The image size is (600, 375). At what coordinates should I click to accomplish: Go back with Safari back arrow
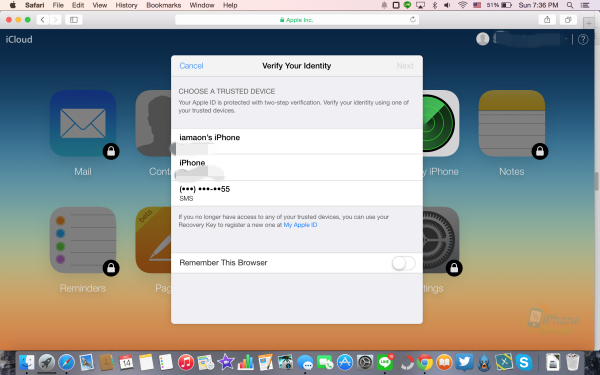pyautogui.click(x=43, y=20)
